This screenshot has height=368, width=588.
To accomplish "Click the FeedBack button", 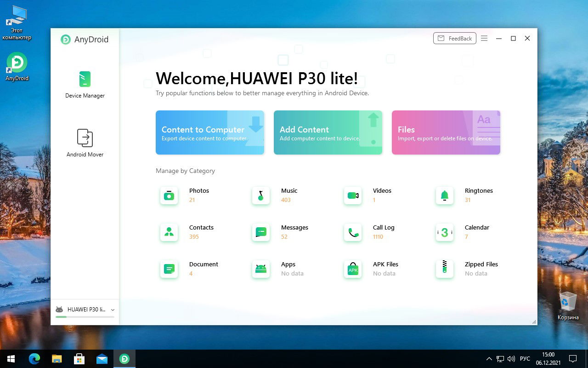I will [454, 38].
